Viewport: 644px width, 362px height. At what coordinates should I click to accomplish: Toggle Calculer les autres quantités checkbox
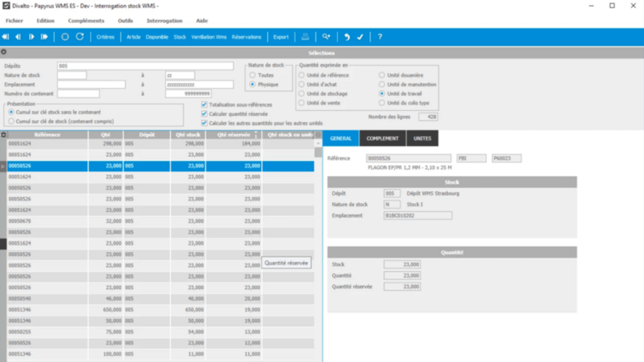coord(204,123)
